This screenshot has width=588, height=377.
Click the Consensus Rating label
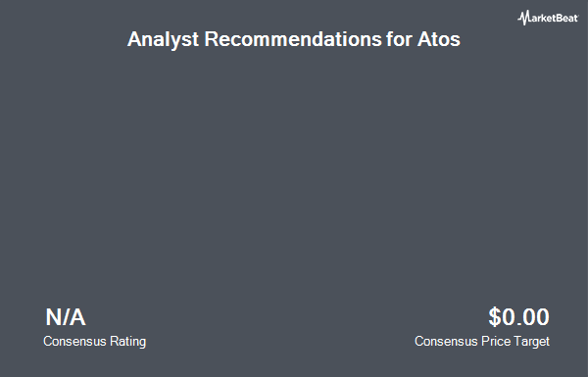coord(94,342)
